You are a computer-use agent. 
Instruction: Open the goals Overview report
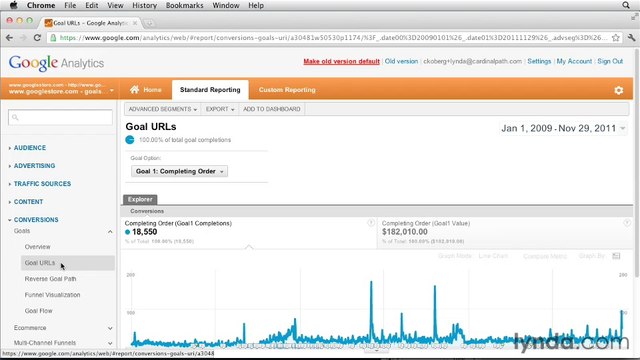[38, 247]
